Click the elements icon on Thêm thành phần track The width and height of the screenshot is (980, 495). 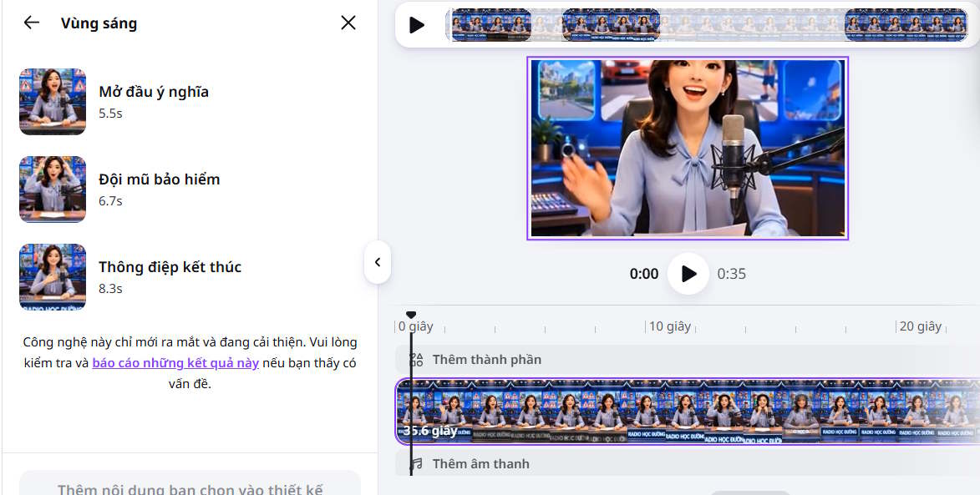pos(416,360)
